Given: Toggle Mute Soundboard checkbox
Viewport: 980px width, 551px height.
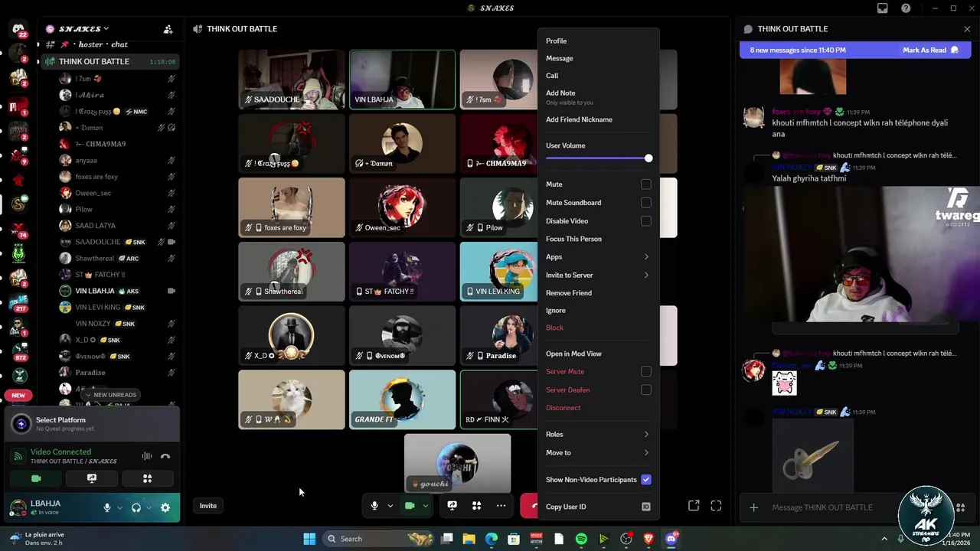Looking at the screenshot, I should (x=646, y=203).
